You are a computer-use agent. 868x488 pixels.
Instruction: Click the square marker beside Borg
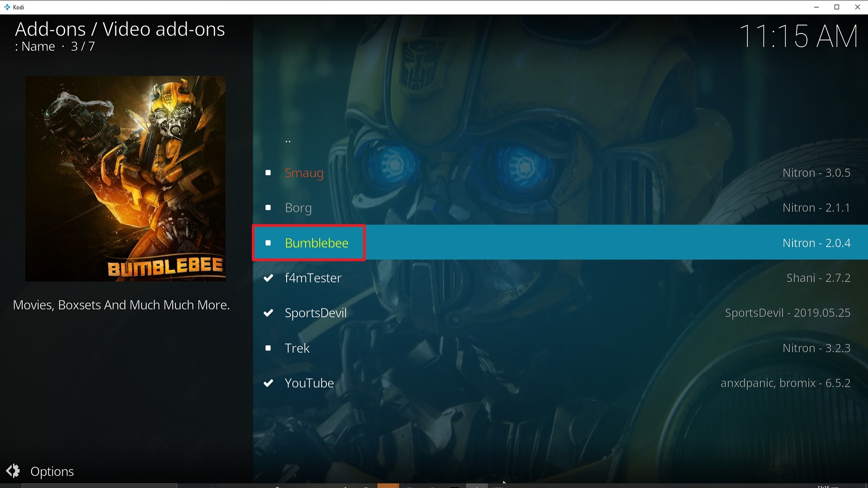coord(268,207)
